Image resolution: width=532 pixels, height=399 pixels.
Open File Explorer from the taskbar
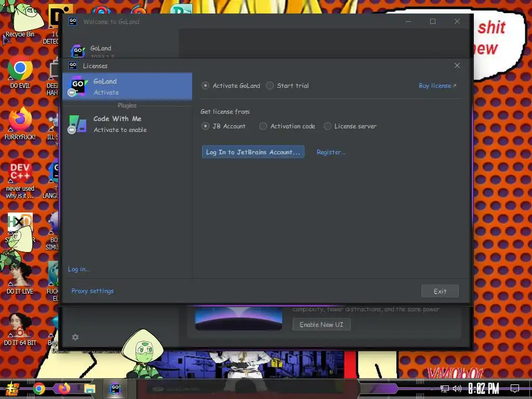point(89,389)
